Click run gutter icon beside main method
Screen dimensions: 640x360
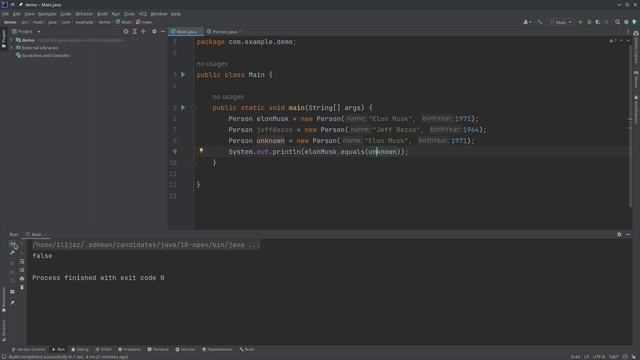click(x=183, y=108)
